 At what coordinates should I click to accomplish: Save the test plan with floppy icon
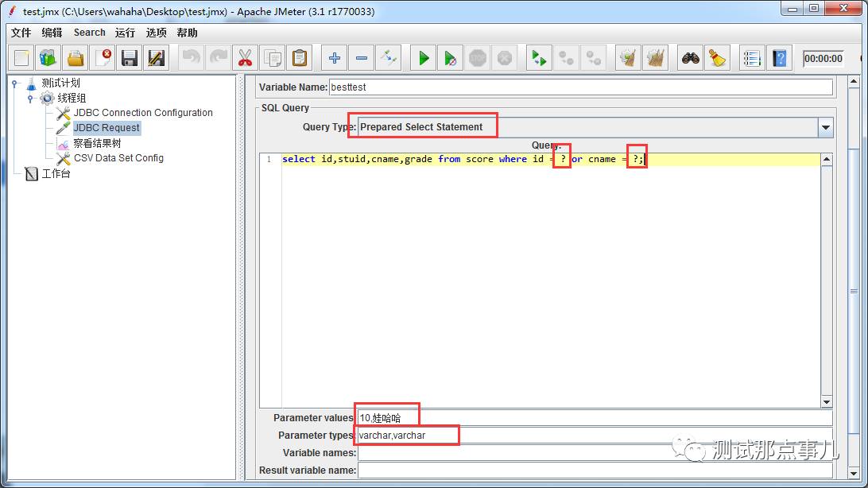(130, 58)
